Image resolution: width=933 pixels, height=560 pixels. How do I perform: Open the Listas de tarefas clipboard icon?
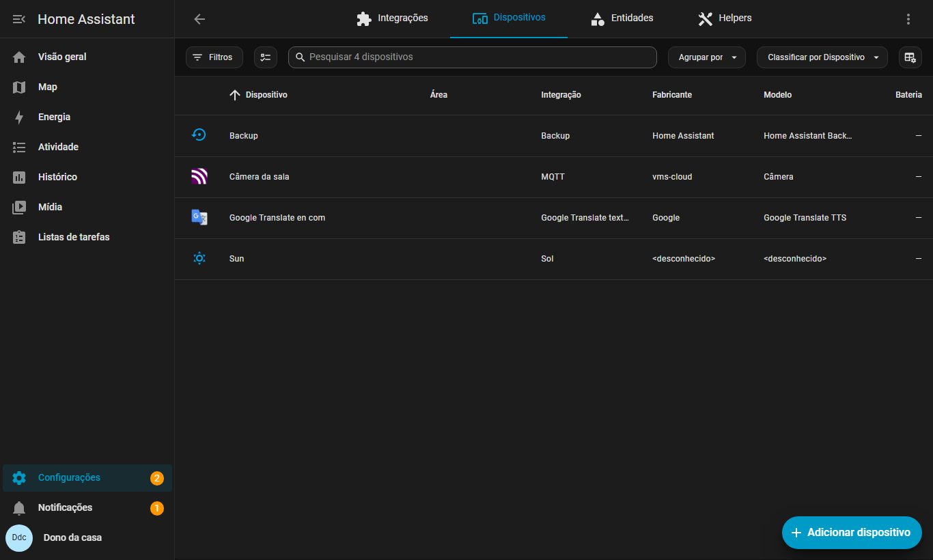coord(19,237)
